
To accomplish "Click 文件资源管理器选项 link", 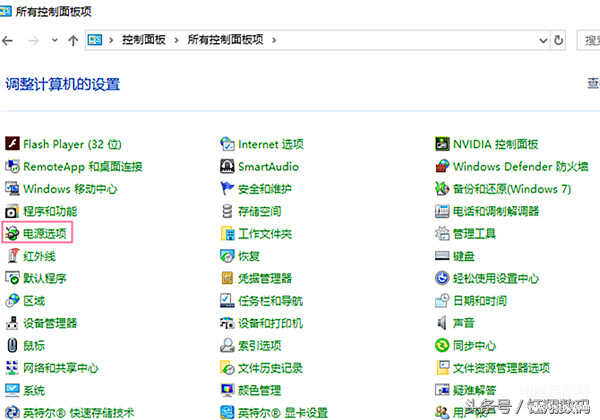I will click(x=501, y=368).
